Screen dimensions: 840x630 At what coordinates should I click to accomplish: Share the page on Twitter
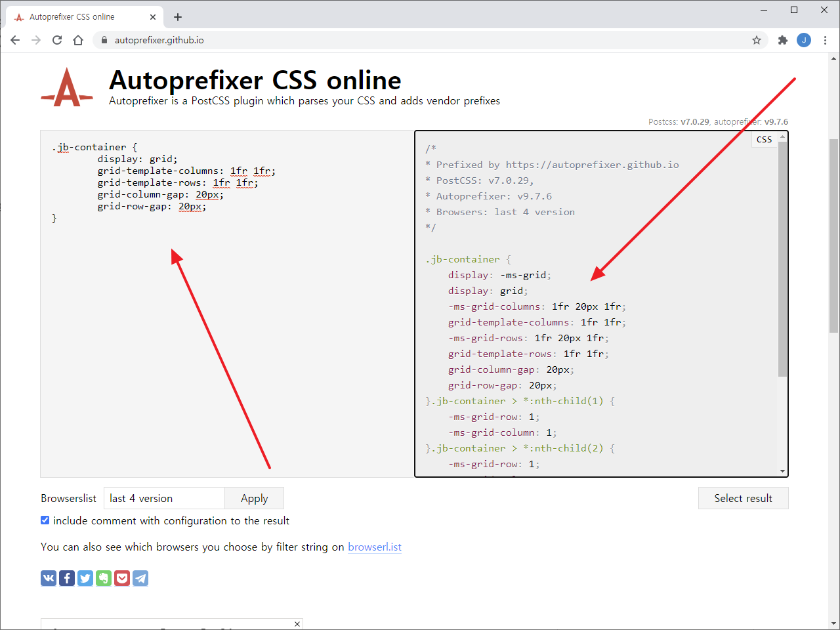(85, 578)
